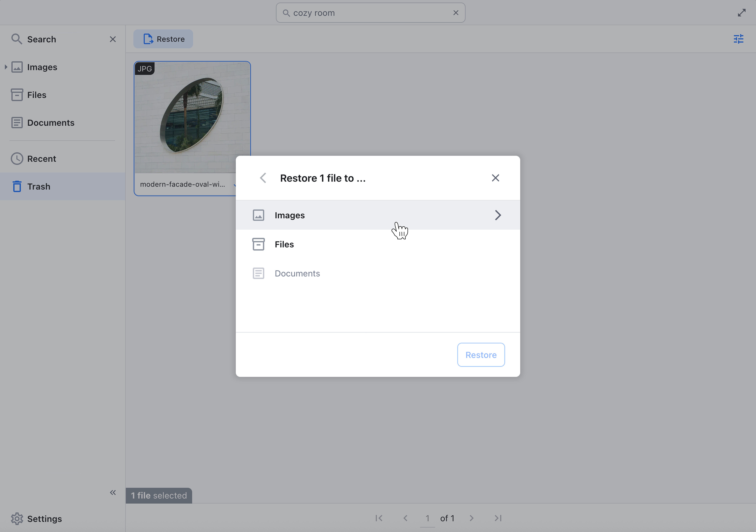
Task: Go to the previous page
Action: pyautogui.click(x=405, y=518)
